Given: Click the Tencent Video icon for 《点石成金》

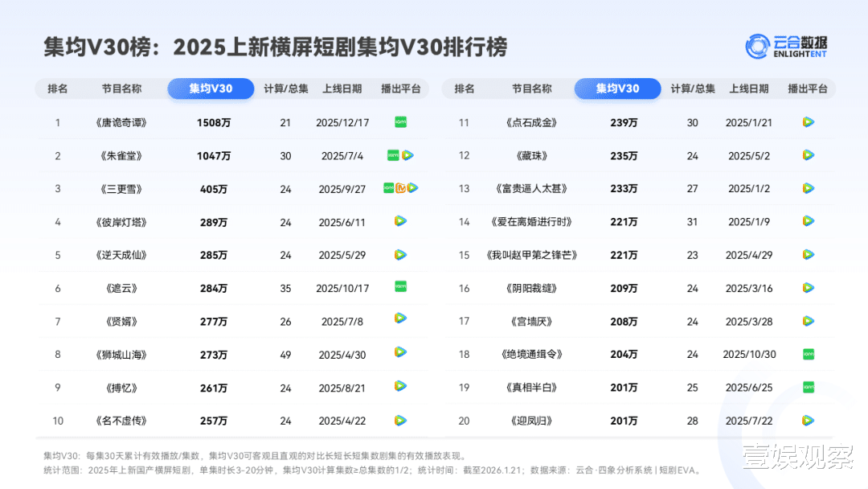Looking at the screenshot, I should tap(809, 121).
